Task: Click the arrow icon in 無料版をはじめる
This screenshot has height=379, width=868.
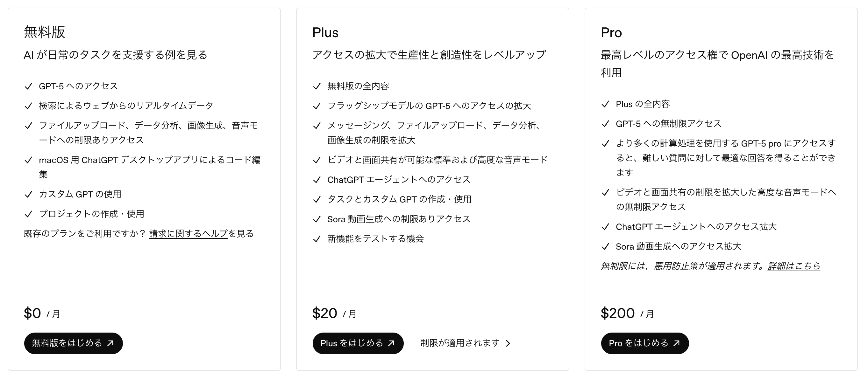Action: [110, 343]
